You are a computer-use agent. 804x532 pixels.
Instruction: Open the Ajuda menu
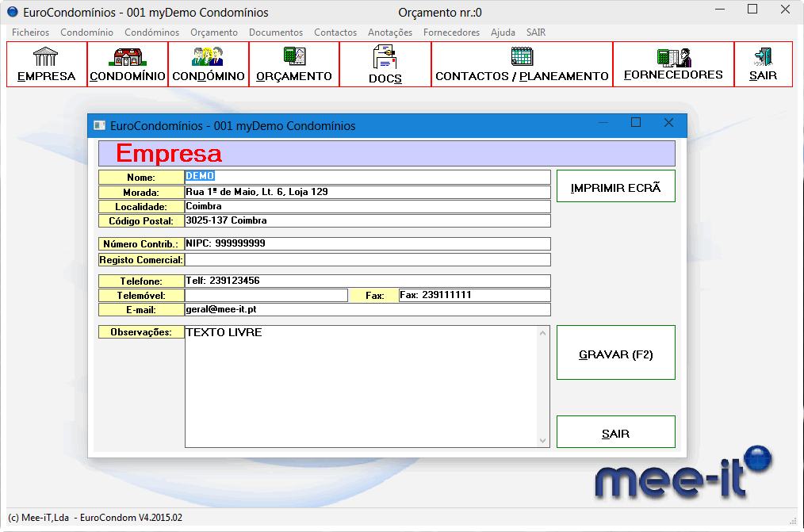pyautogui.click(x=503, y=33)
